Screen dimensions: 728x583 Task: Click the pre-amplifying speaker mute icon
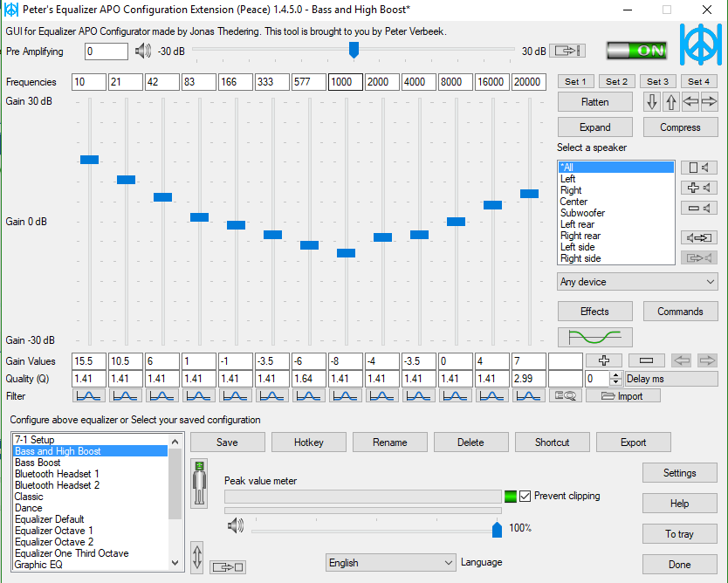[x=143, y=51]
